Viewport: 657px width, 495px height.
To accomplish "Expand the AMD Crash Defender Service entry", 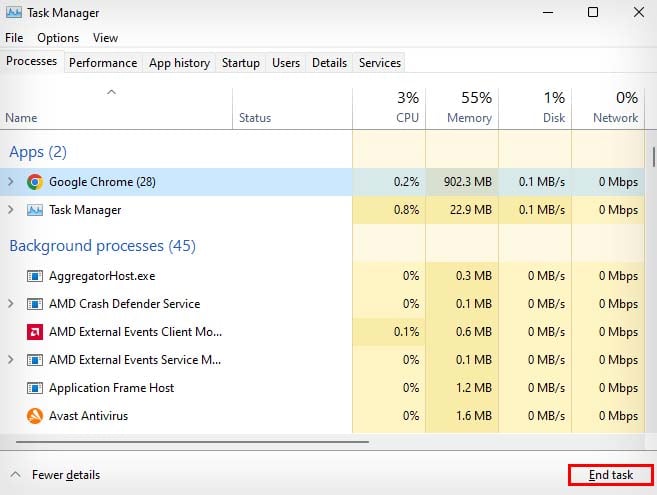I will coord(11,304).
